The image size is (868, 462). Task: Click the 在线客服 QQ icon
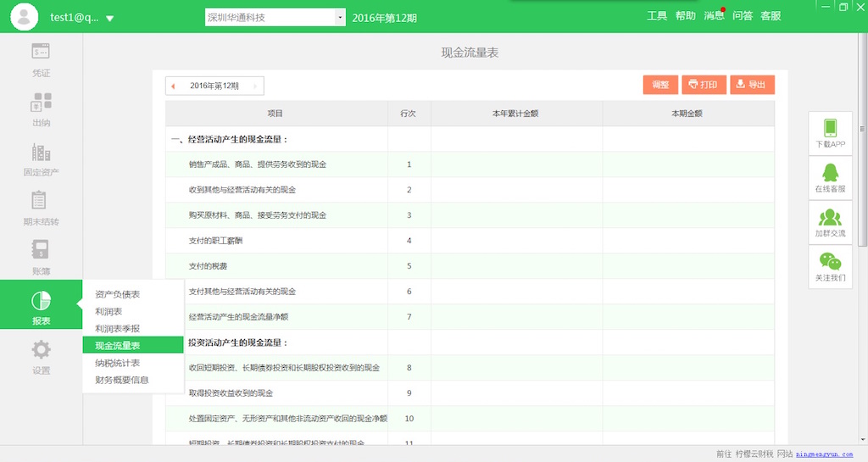pyautogui.click(x=830, y=173)
